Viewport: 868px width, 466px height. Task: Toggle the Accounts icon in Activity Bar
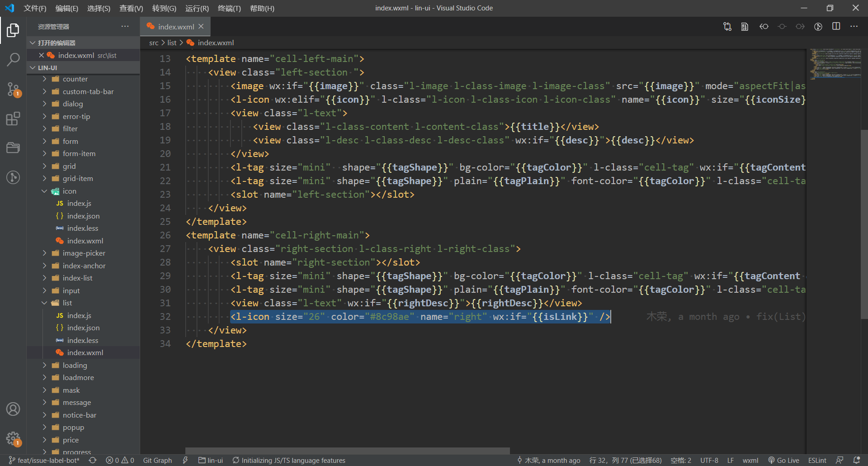pos(13,409)
